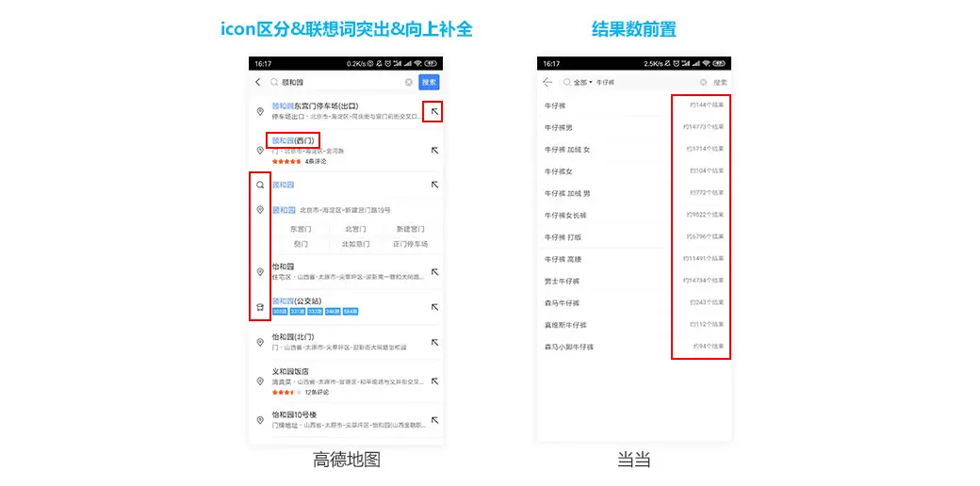Screen dimensions: 980x486
Task: Clear the 牛仔裤 search text in Dangdang
Action: (703, 83)
